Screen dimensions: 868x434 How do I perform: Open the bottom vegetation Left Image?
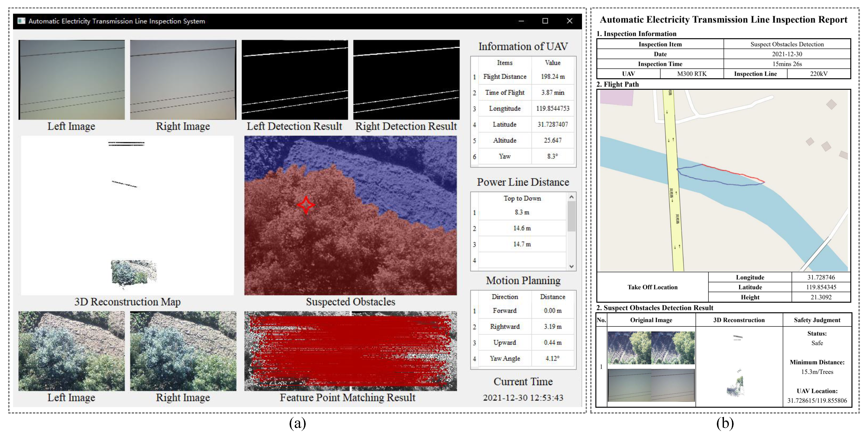coord(71,351)
